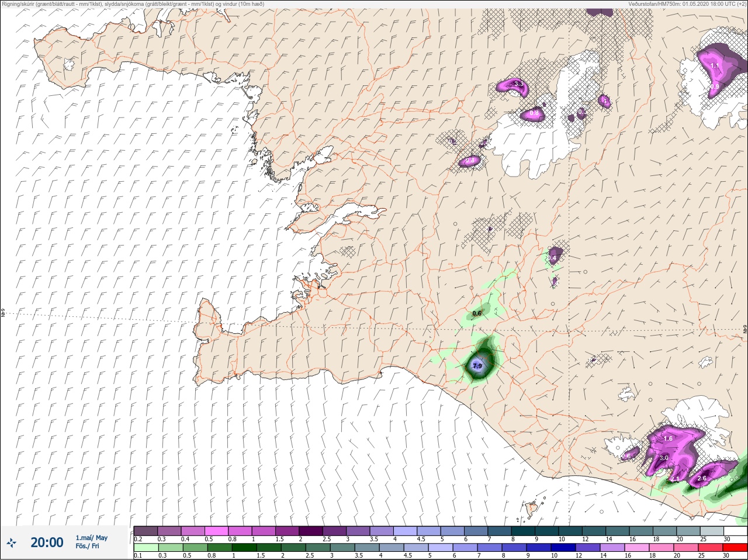Image resolution: width=748 pixels, height=560 pixels.
Task: Select the pale grey snow swatch labeled 25
Action: pos(712,531)
